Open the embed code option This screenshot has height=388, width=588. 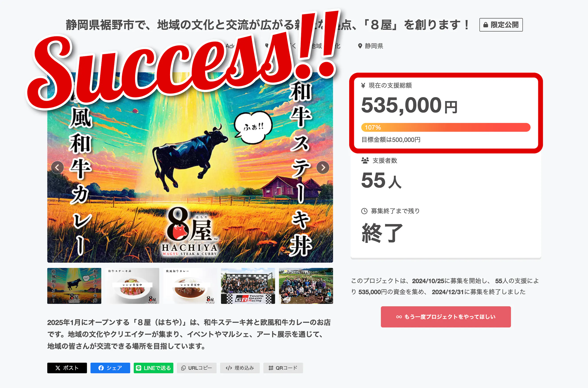tap(240, 368)
